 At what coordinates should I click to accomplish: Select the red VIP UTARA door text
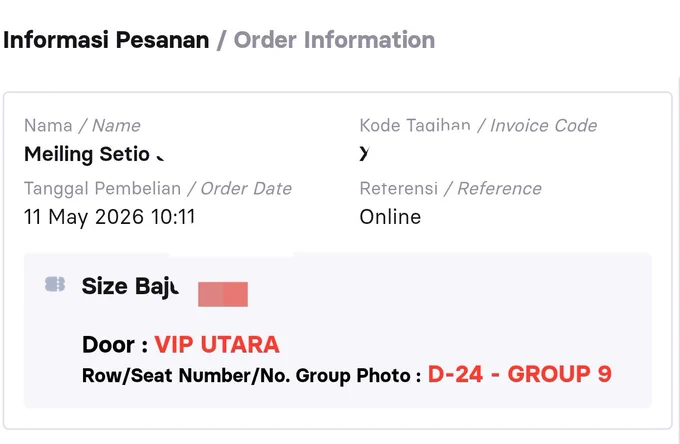tap(217, 345)
